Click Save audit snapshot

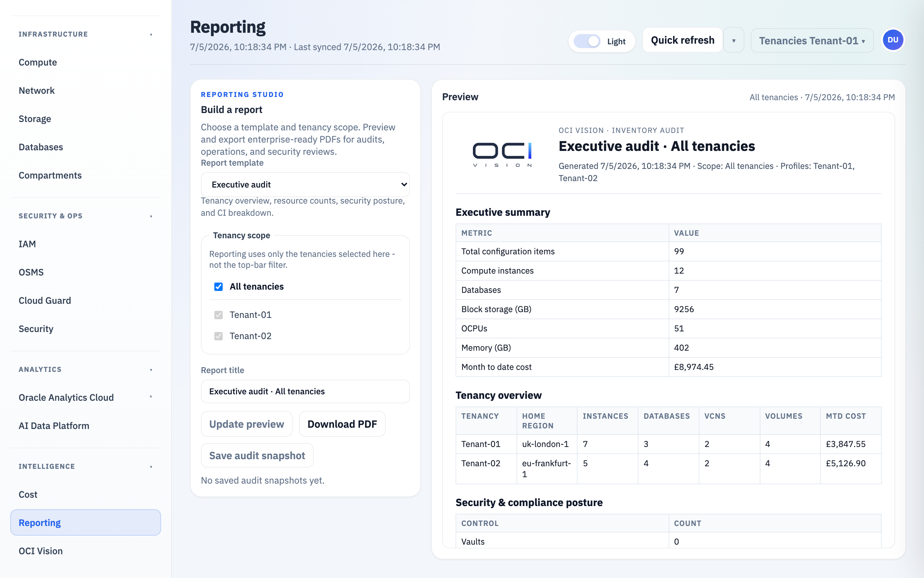[x=257, y=456]
